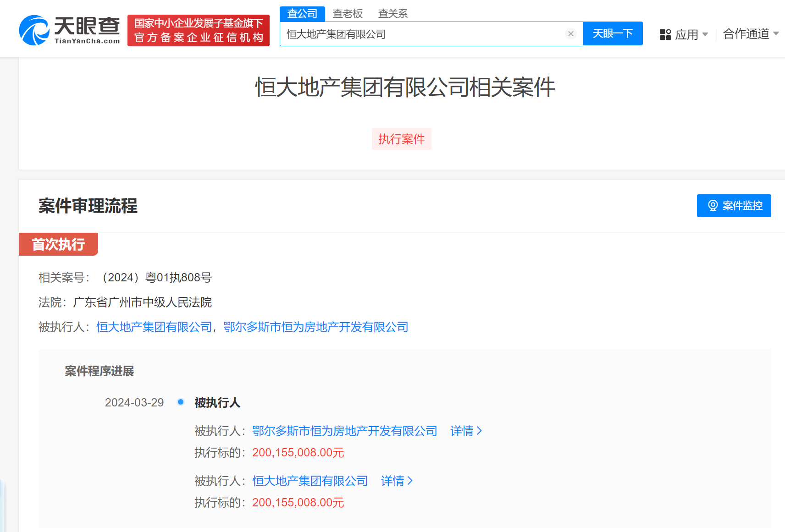Click the page title 恒大地产集团有限公司相关案件
785x532 pixels.
pyautogui.click(x=405, y=87)
